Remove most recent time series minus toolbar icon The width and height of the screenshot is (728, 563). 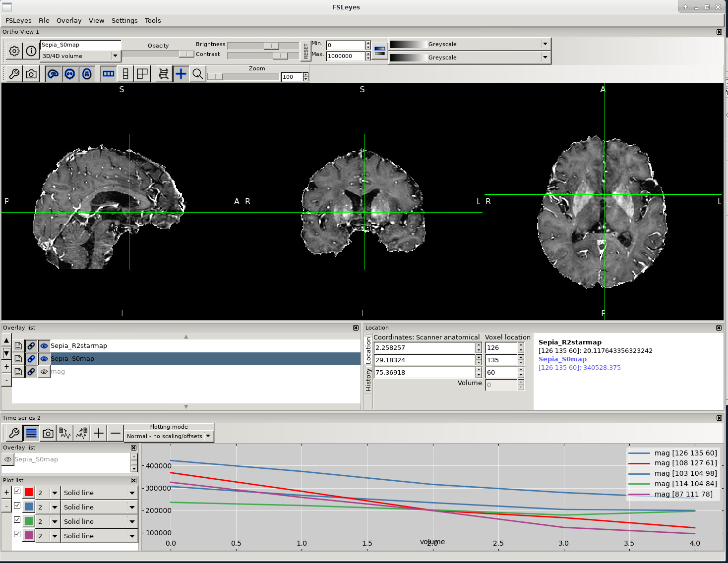click(116, 433)
